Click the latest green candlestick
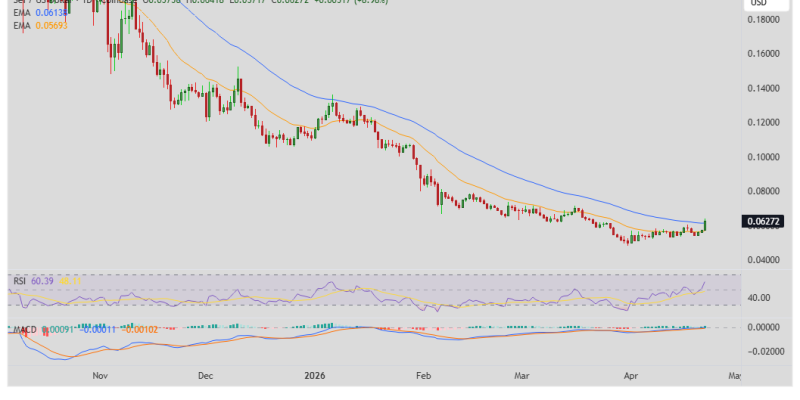The height and width of the screenshot is (400, 800). point(706,226)
